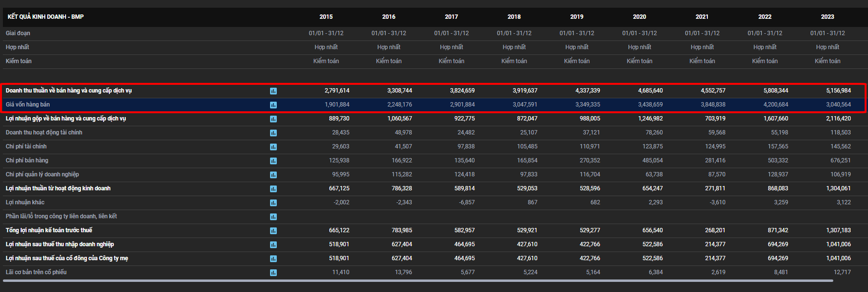Click chart icon for Chi phí tài chính

pos(273,147)
